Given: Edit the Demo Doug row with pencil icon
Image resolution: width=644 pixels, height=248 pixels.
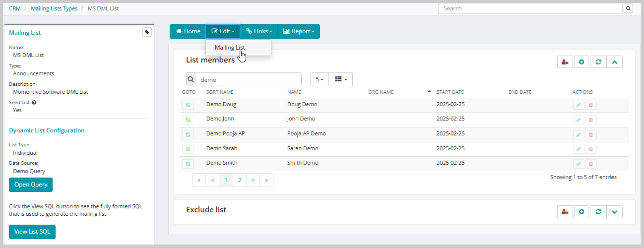Looking at the screenshot, I should coord(579,105).
